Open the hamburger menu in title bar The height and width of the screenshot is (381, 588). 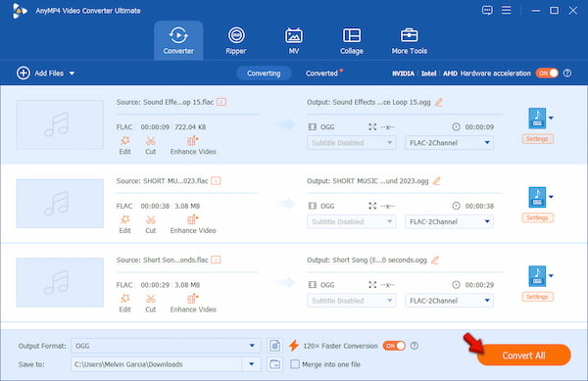tap(507, 10)
